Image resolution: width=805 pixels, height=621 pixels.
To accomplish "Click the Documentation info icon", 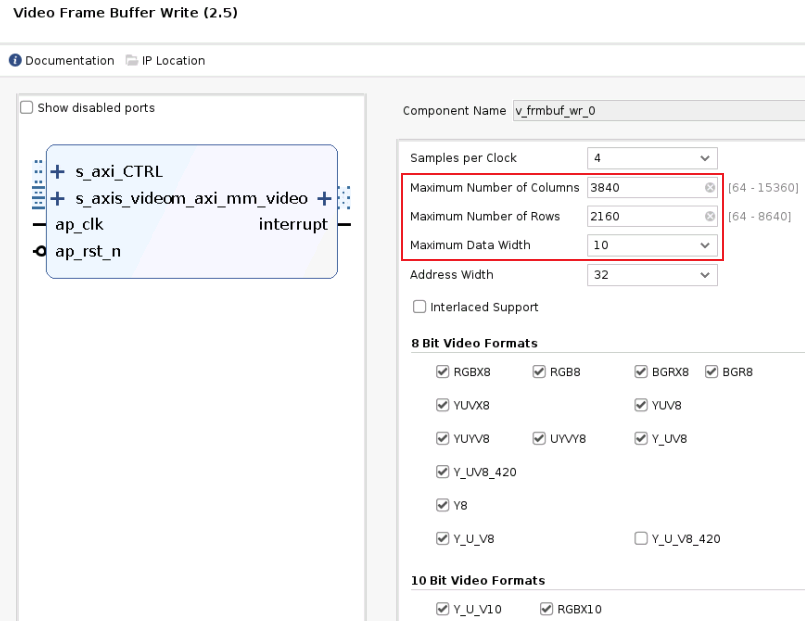I will click(x=15, y=61).
